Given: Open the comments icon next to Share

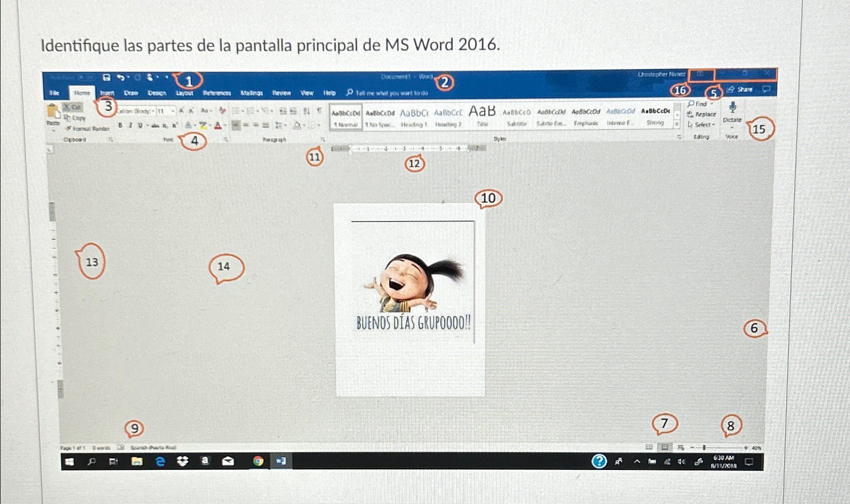Looking at the screenshot, I should (766, 89).
